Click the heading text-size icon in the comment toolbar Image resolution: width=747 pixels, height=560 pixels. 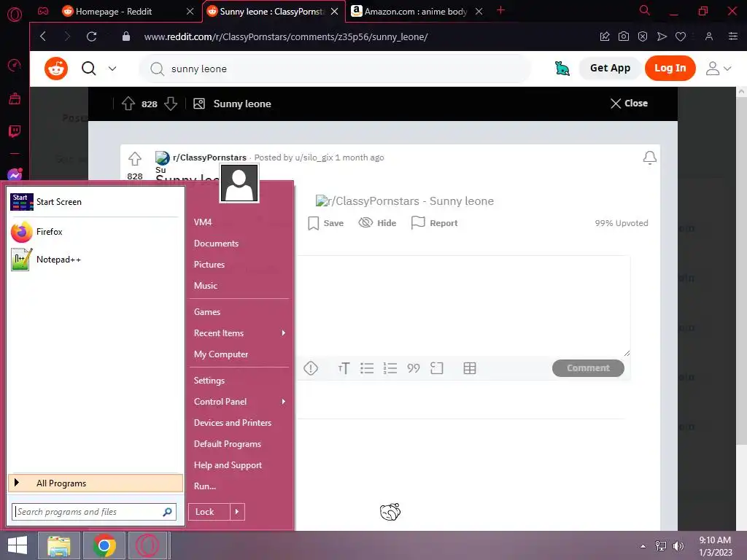(x=344, y=368)
